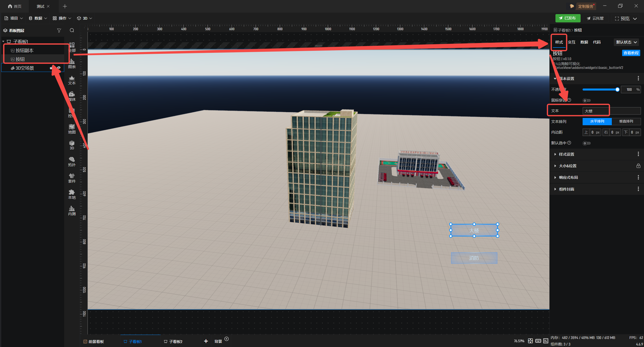Click the 查看教程 button
Image resolution: width=644 pixels, height=347 pixels.
pos(631,53)
